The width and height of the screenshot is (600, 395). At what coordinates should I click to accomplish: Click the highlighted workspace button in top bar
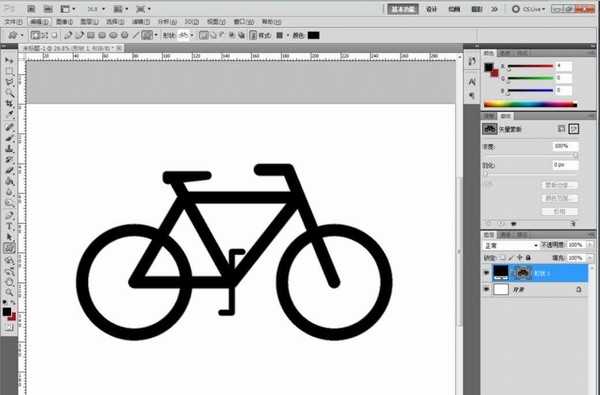point(403,9)
